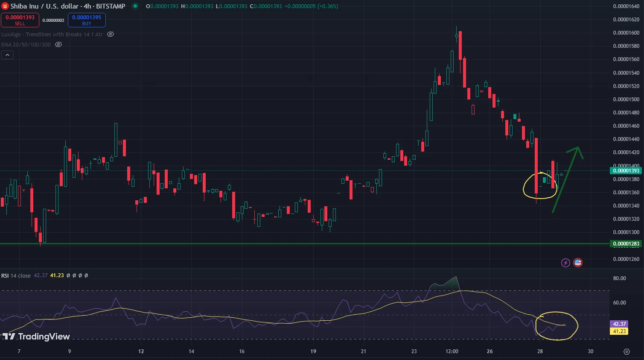Click the 0.00001300 price axis label
644x360 pixels.
tap(626, 232)
